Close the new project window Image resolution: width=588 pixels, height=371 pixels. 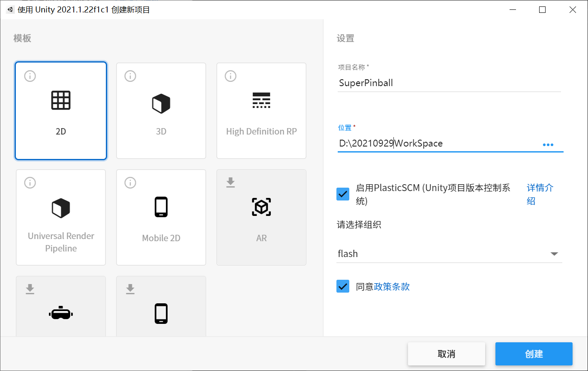(x=573, y=9)
